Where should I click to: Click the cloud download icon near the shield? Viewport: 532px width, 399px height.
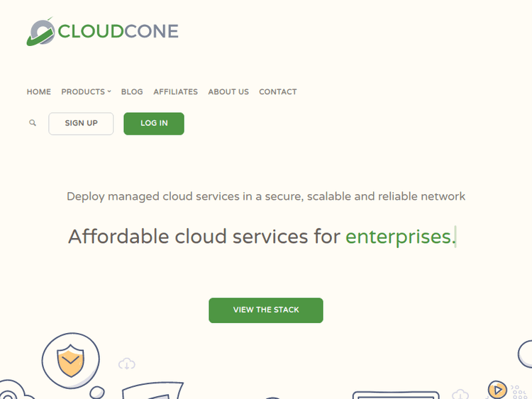(127, 364)
